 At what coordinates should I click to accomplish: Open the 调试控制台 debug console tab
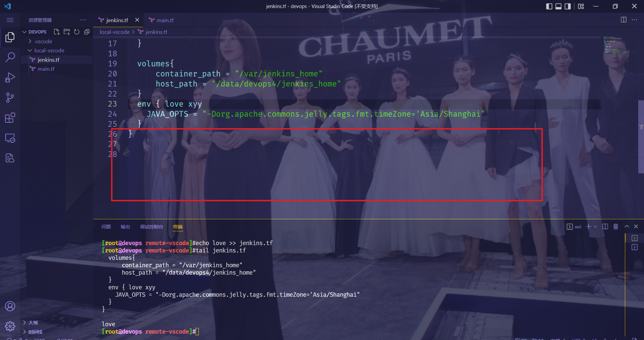coord(152,227)
